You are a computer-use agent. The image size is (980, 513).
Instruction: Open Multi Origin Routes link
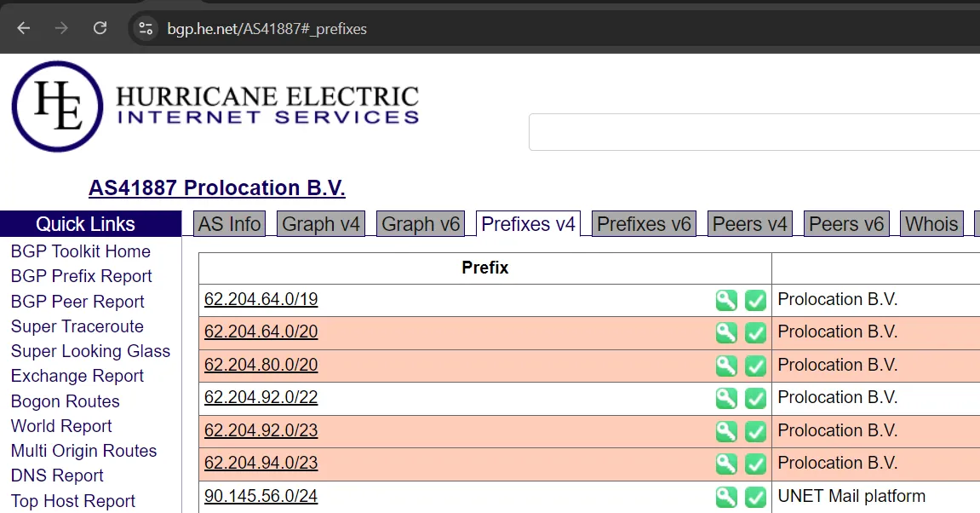pos(83,451)
